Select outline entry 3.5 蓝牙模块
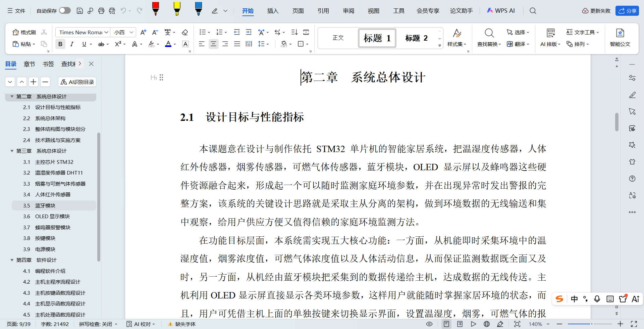Image resolution: width=644 pixels, height=329 pixels. tap(54, 205)
